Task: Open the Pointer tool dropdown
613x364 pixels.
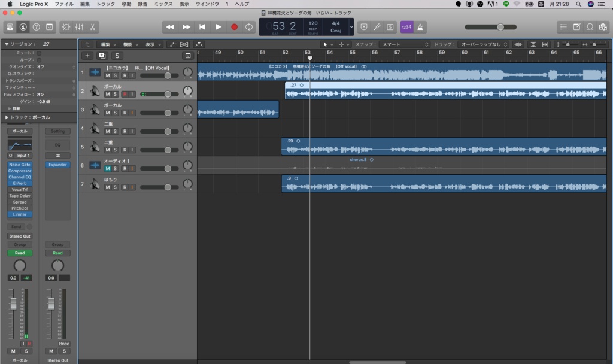Action: point(327,44)
